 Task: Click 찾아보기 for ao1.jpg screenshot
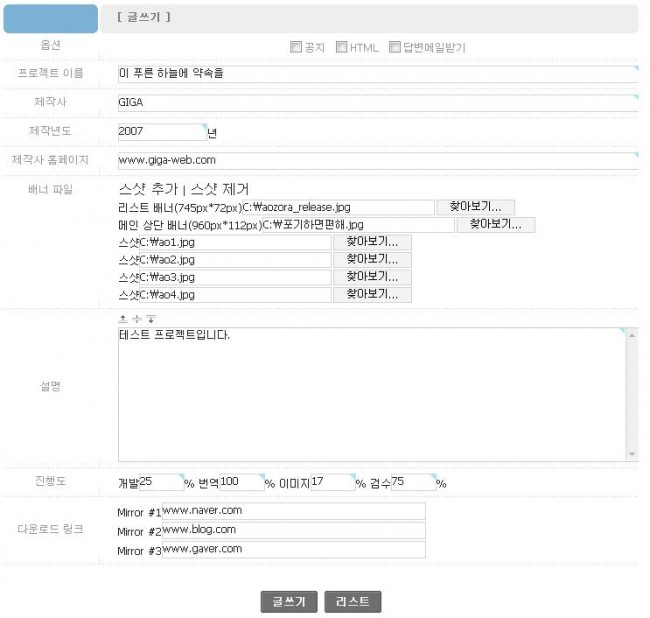coord(372,242)
